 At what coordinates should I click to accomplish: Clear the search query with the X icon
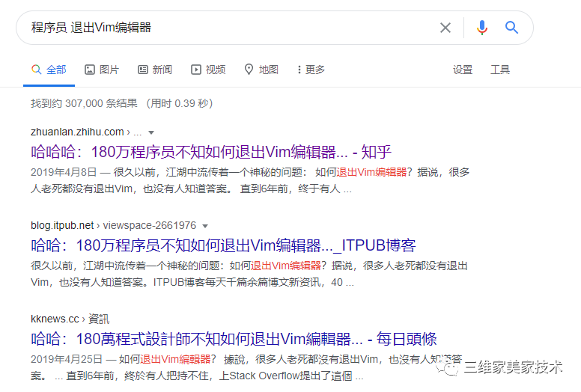pyautogui.click(x=445, y=28)
